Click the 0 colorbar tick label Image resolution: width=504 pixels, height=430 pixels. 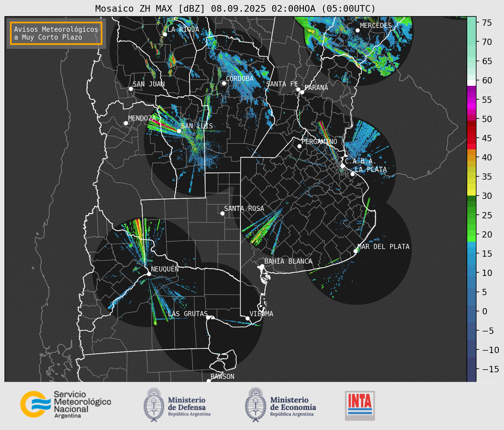click(485, 311)
